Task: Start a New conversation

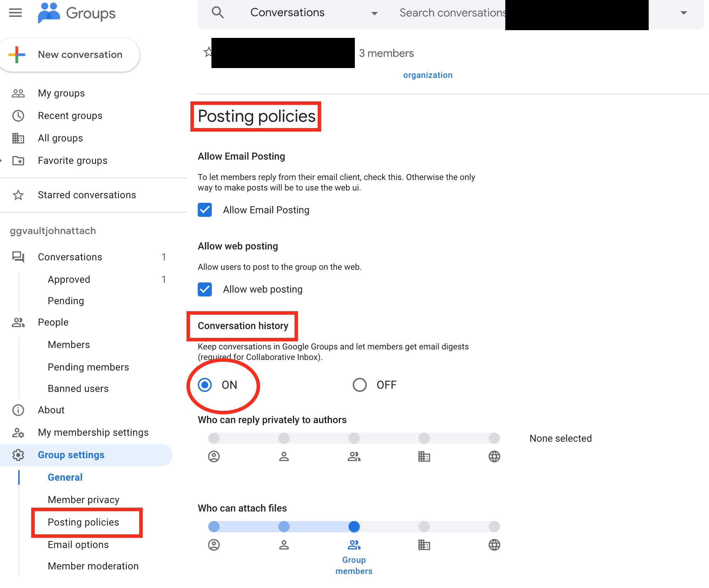Action: 69,55
